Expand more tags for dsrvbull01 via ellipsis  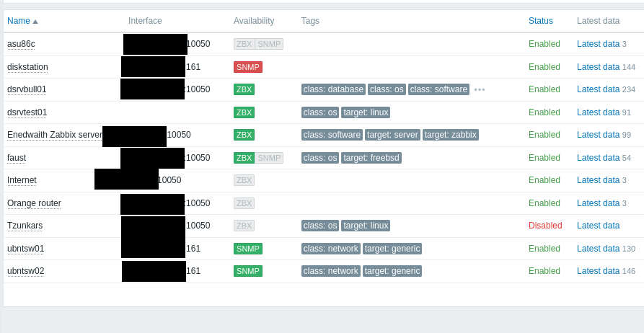point(480,89)
